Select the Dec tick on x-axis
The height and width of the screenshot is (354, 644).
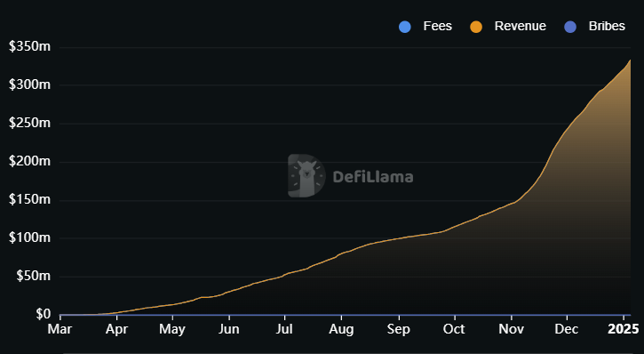pos(567,329)
